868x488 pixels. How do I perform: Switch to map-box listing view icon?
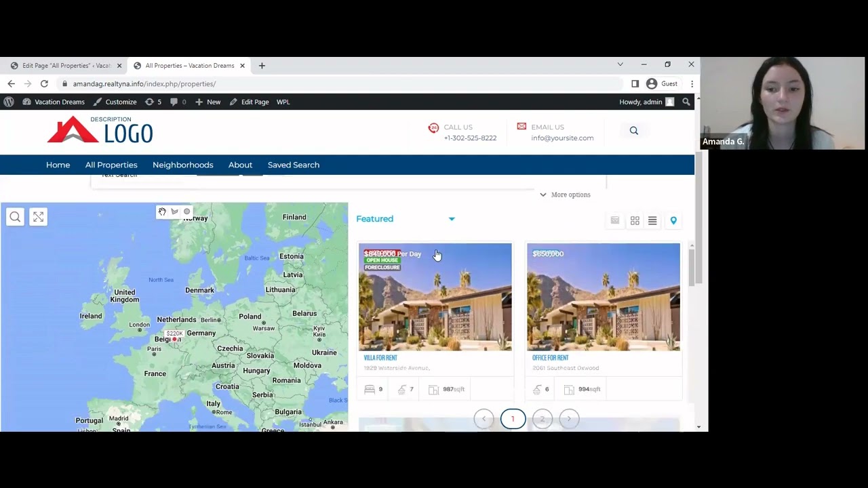coord(615,220)
